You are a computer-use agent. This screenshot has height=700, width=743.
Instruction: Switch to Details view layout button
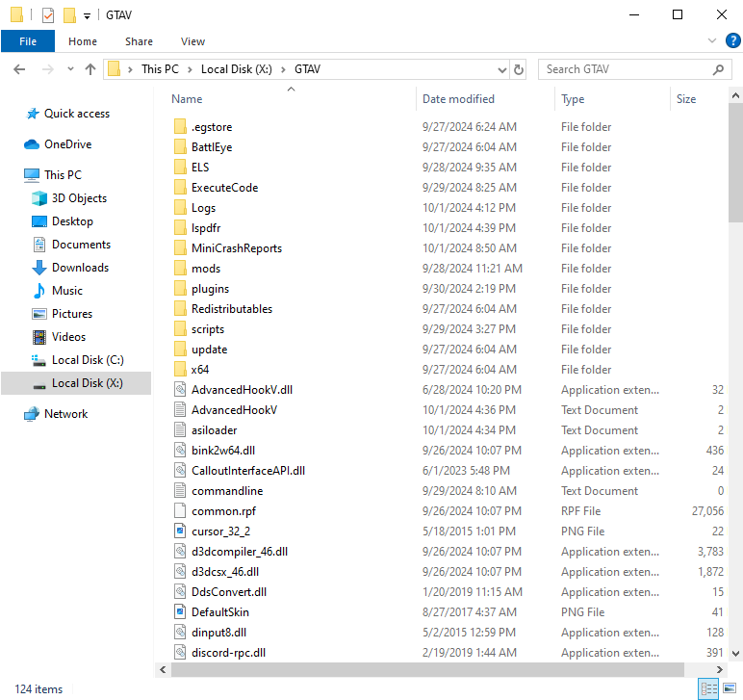[709, 688]
